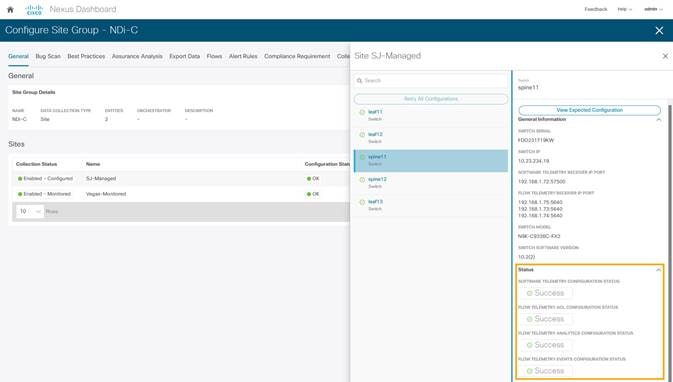Click Retry All Configurations button
This screenshot has height=382, width=673.
431,99
